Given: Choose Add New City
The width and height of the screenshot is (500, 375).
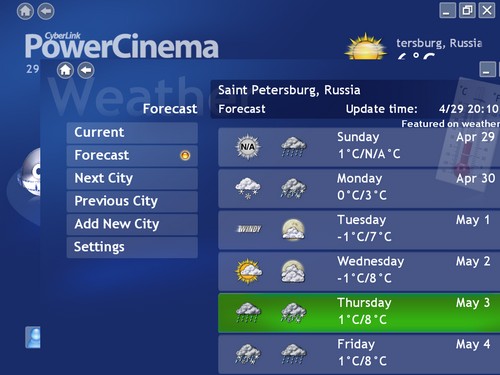Looking at the screenshot, I should 132,224.
